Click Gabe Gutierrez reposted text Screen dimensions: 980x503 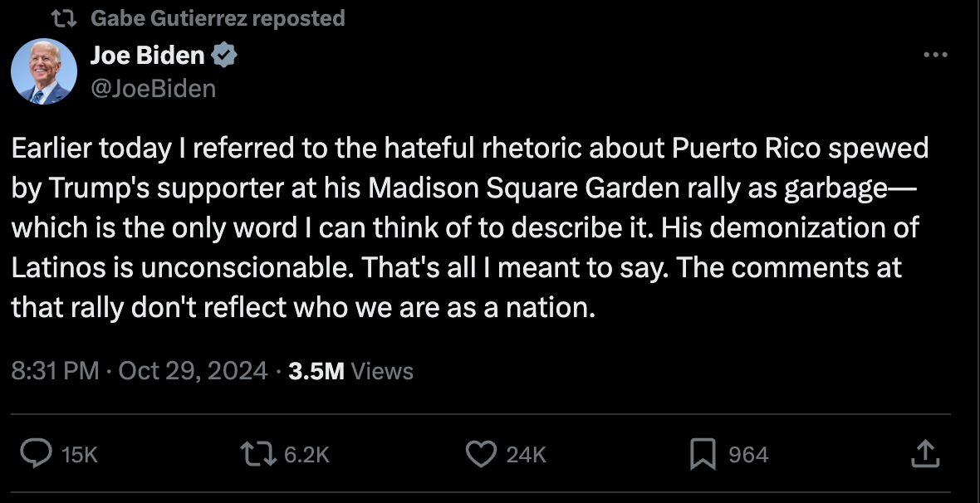[219, 17]
